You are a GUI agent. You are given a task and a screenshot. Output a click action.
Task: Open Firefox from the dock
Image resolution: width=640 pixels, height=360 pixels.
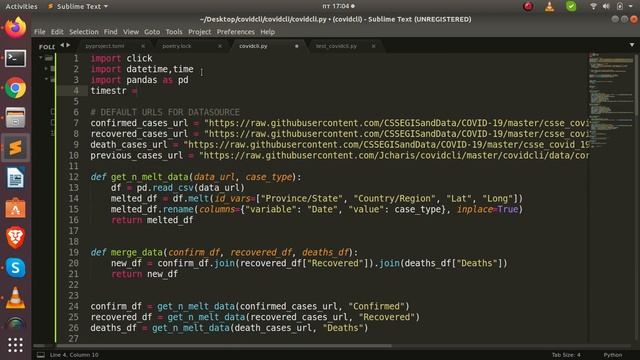point(16,28)
